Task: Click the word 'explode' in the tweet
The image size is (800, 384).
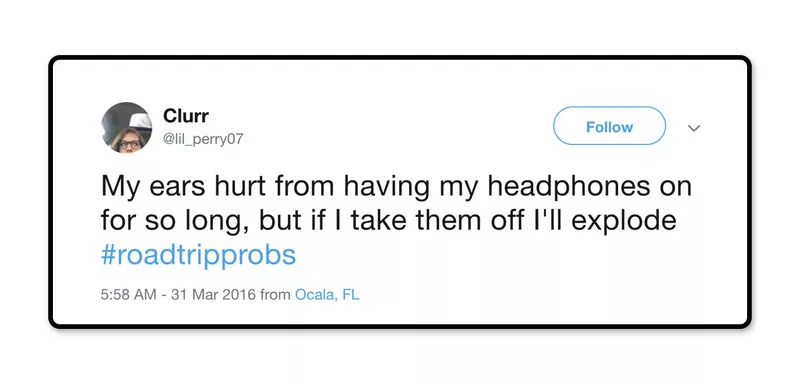Action: (626, 222)
